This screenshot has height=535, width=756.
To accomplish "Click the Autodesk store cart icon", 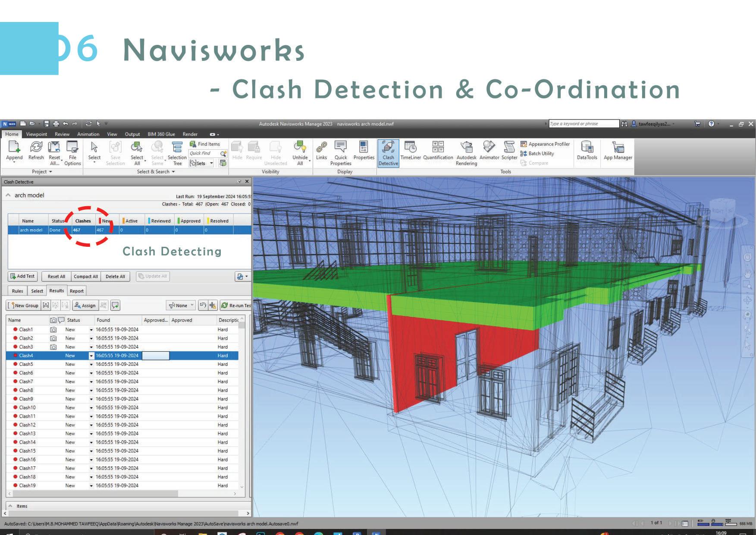I will click(x=697, y=124).
